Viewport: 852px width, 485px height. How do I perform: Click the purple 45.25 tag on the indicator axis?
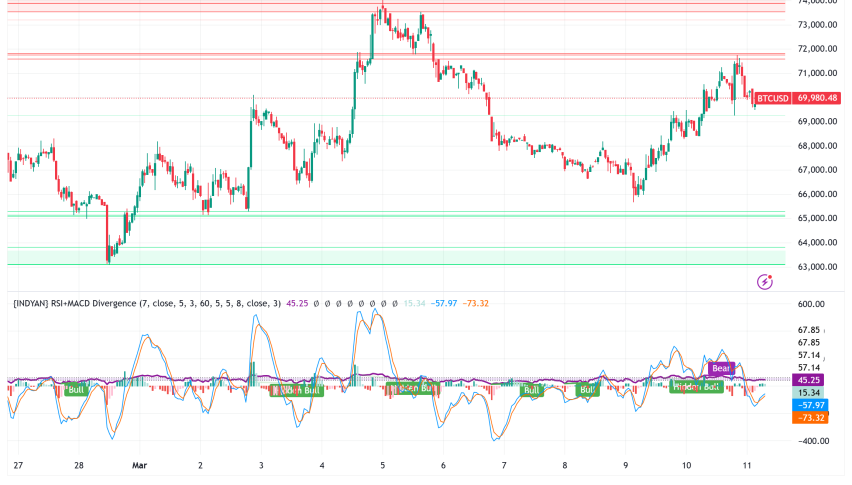(x=810, y=380)
